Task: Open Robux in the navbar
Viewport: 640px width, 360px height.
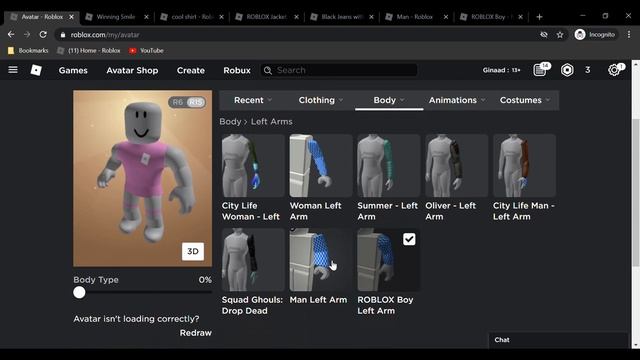Action: tap(237, 70)
